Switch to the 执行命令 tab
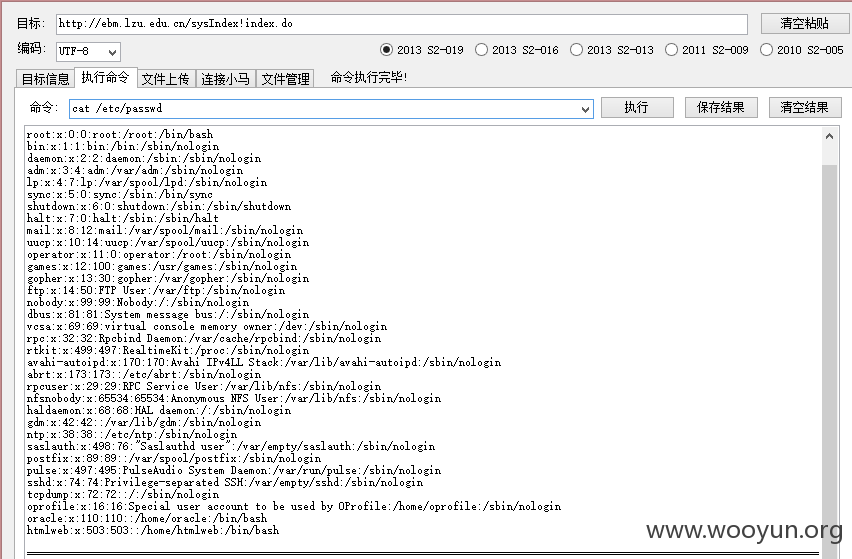Viewport: 852px width, 559px height. coord(105,77)
